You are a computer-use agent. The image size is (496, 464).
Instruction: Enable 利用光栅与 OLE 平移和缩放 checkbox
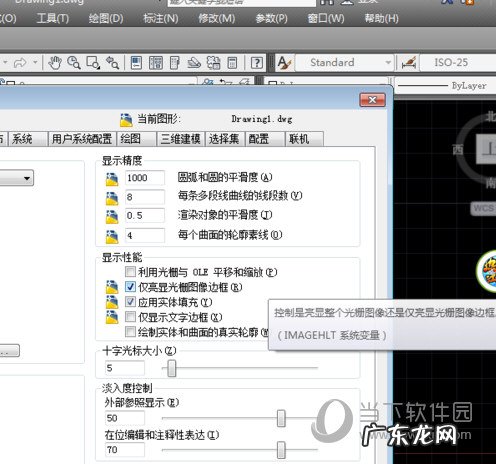(x=130, y=272)
